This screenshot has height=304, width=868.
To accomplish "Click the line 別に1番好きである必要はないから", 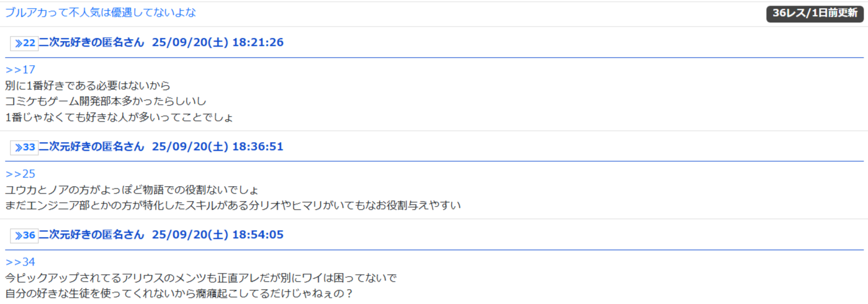I will [x=87, y=86].
